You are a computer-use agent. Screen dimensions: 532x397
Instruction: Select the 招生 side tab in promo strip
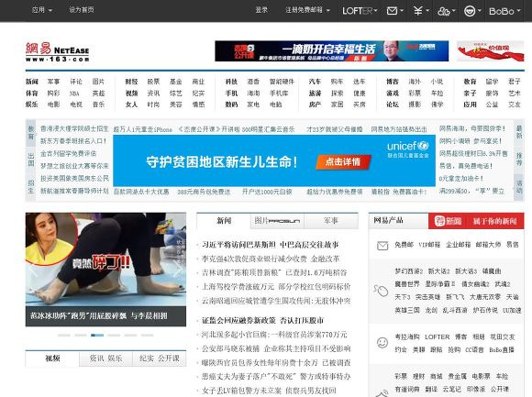[31, 187]
